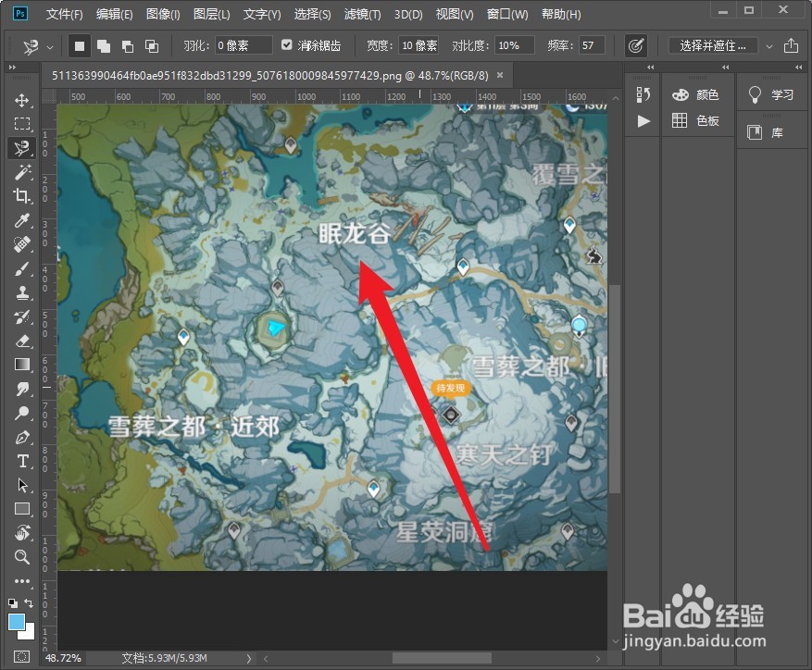The width and height of the screenshot is (812, 670).
Task: Open the 图层(L) menu
Action: (211, 14)
